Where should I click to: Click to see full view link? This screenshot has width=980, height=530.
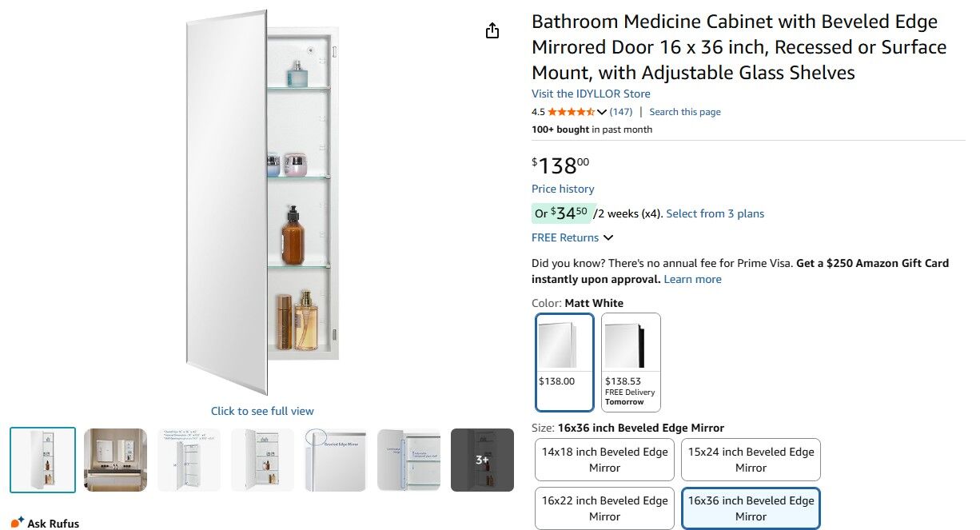pyautogui.click(x=262, y=411)
